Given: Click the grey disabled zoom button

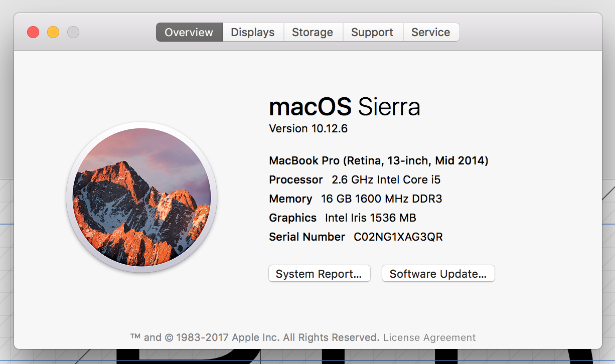Looking at the screenshot, I should (x=73, y=32).
